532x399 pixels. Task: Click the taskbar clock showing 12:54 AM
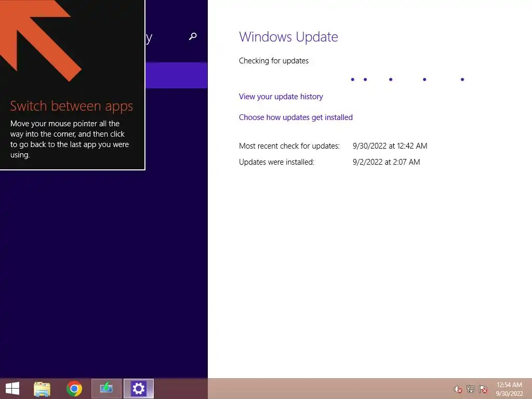(x=509, y=385)
